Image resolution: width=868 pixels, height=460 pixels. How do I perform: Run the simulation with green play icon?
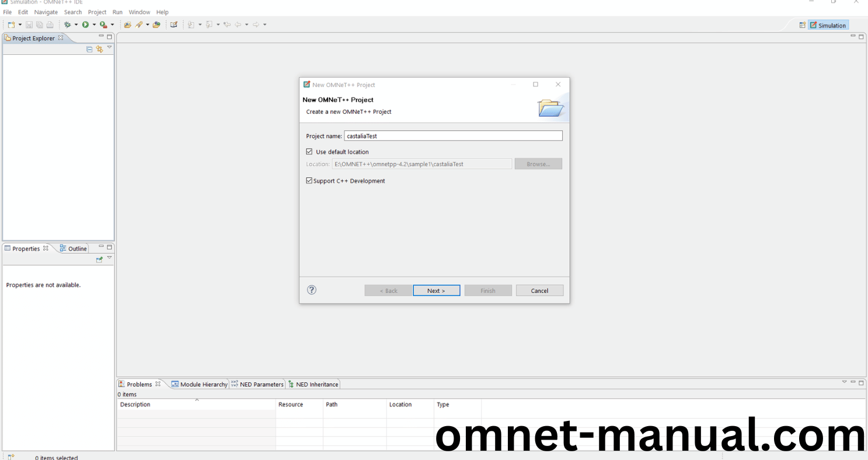coord(85,25)
